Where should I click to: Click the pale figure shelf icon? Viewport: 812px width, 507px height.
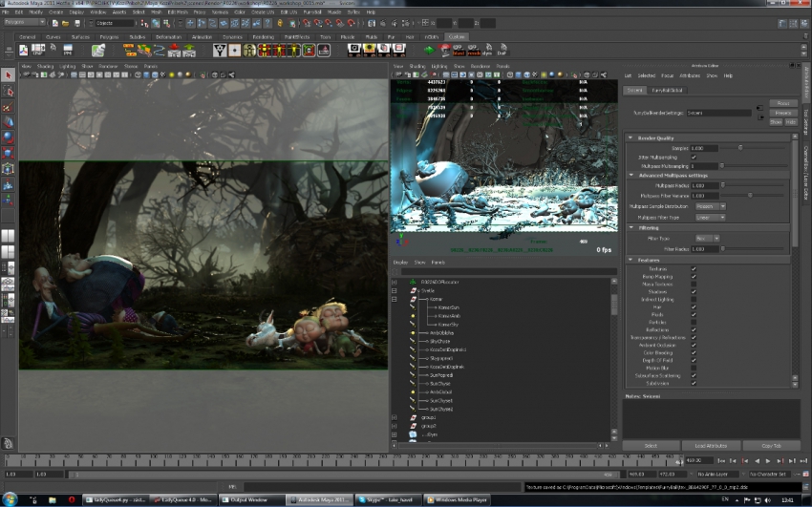coord(249,51)
